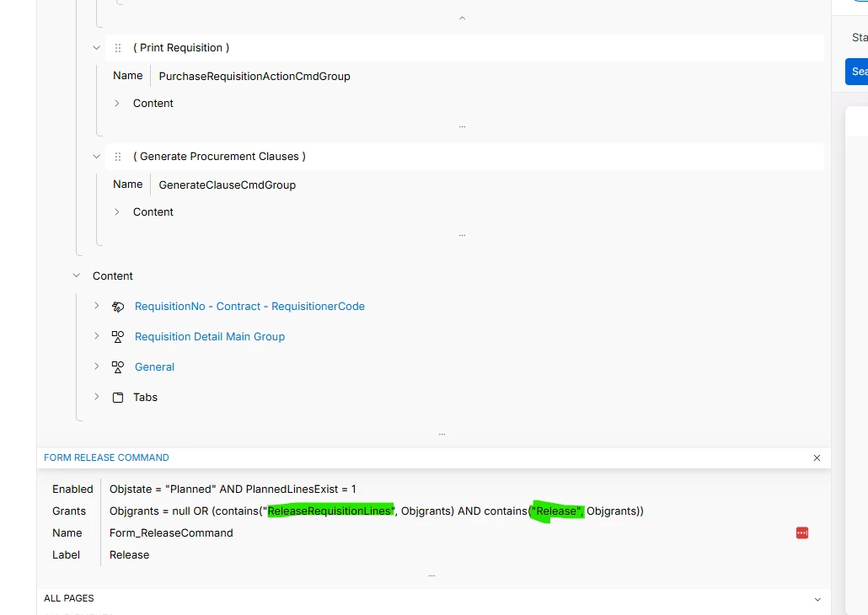
Task: Click the group icon beside General
Action: tap(118, 367)
